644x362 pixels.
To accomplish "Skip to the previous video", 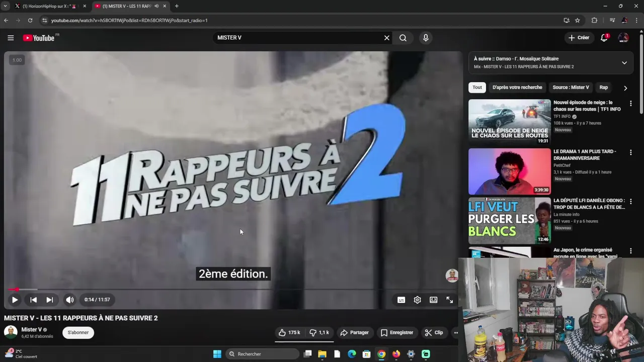I will [x=33, y=300].
